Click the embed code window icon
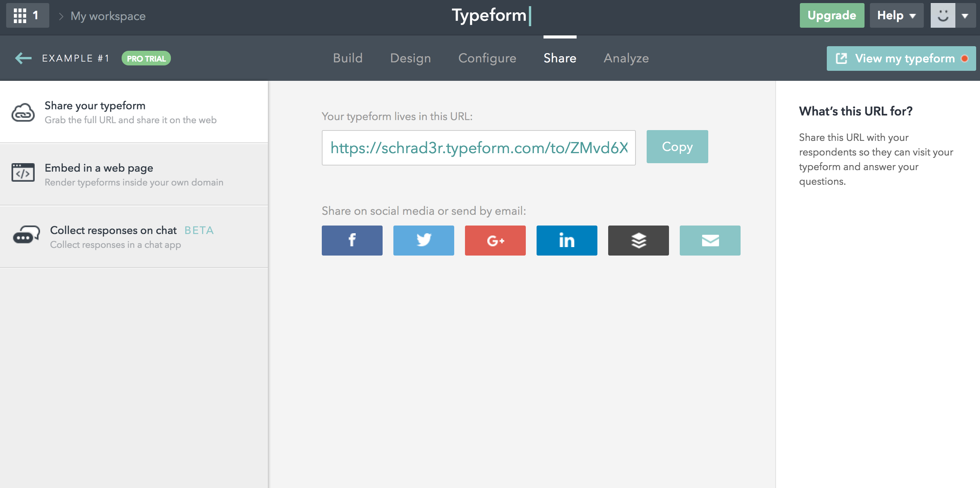The image size is (980, 488). [x=23, y=172]
